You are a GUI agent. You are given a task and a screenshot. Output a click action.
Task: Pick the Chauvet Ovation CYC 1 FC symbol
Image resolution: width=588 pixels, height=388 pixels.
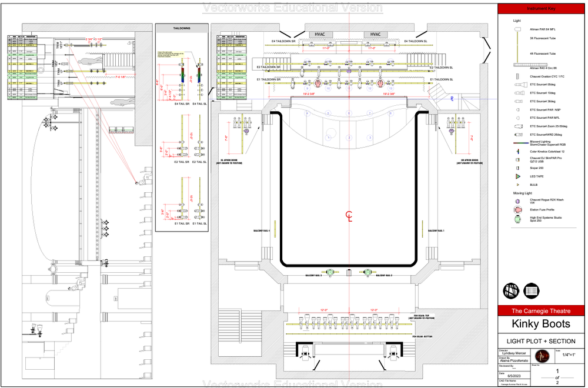tap(517, 76)
